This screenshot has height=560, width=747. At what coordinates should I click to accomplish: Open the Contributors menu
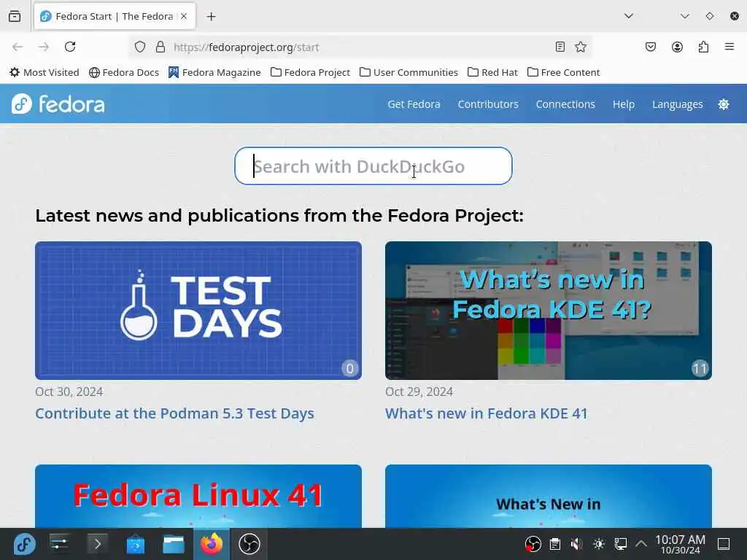point(488,104)
